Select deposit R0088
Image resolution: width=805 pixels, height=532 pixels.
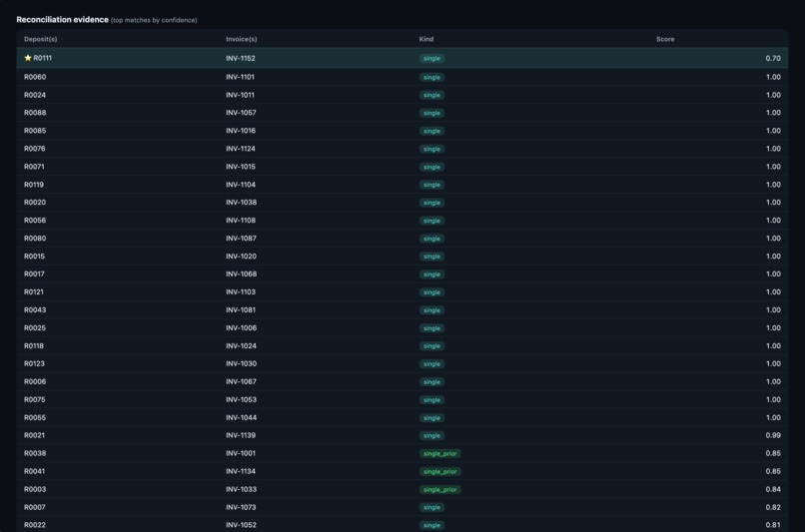35,113
